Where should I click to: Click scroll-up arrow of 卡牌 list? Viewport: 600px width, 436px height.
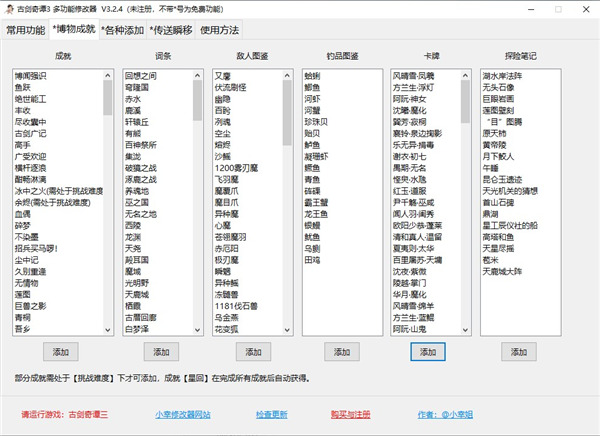click(x=465, y=75)
